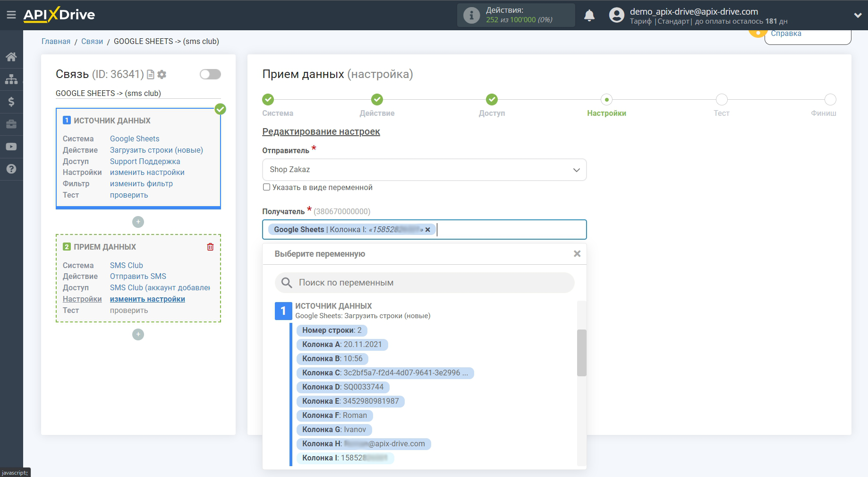Select variable Колонка G: Ivanov
Screen dimensions: 868x477
[x=334, y=430]
